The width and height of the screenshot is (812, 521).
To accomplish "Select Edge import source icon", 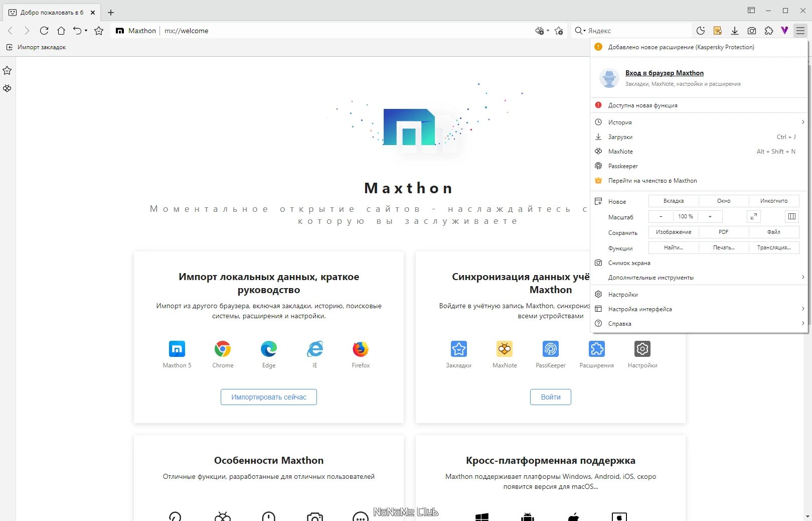I will [x=269, y=349].
